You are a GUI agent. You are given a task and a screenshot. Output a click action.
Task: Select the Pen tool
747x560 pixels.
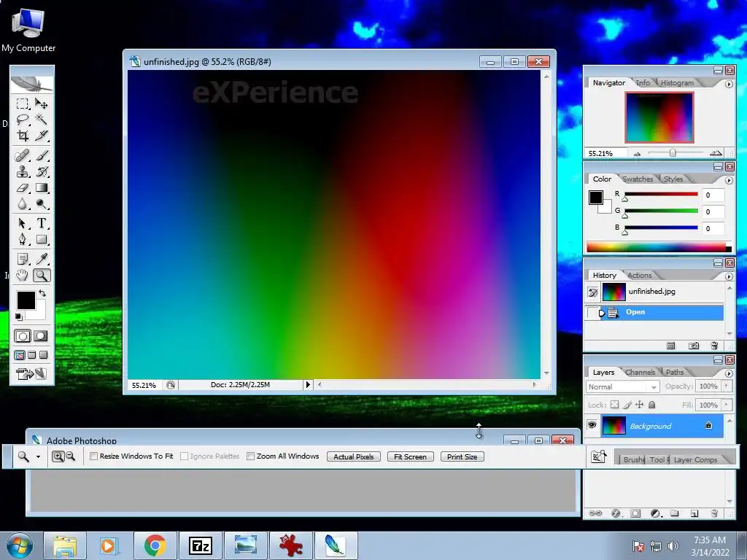click(x=22, y=239)
